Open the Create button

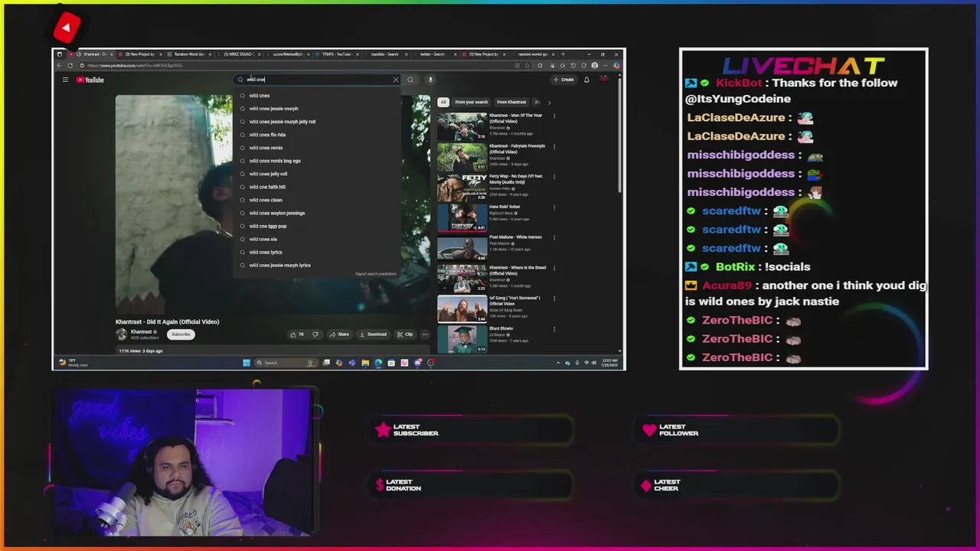[563, 80]
